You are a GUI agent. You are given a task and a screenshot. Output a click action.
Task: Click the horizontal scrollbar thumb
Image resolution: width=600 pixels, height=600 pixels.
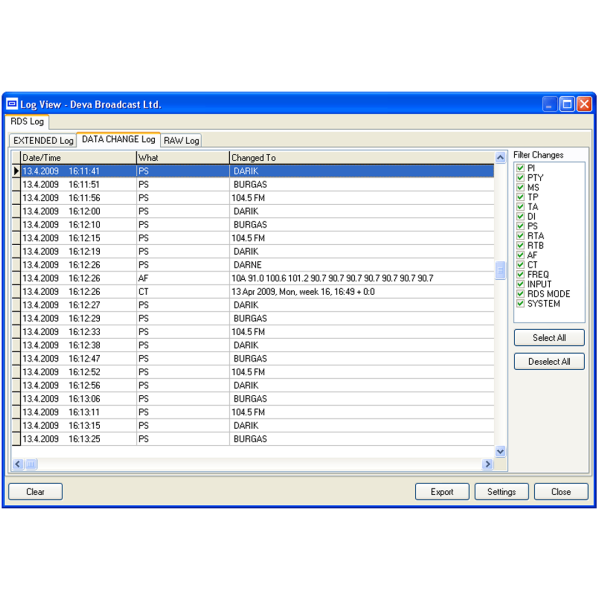pos(31,464)
